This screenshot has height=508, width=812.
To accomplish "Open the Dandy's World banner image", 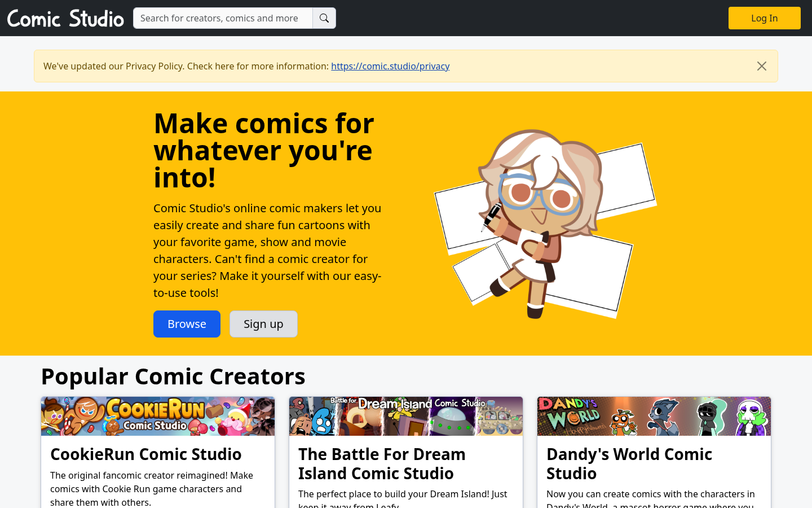I will coord(654,416).
